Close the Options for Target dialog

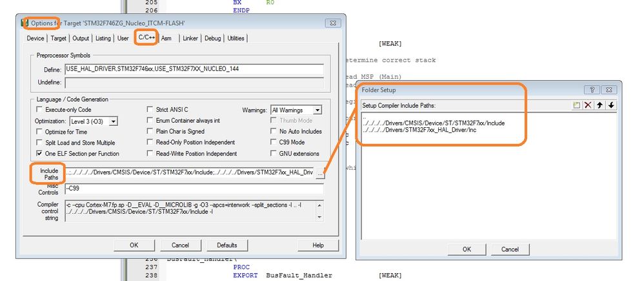(x=332, y=23)
